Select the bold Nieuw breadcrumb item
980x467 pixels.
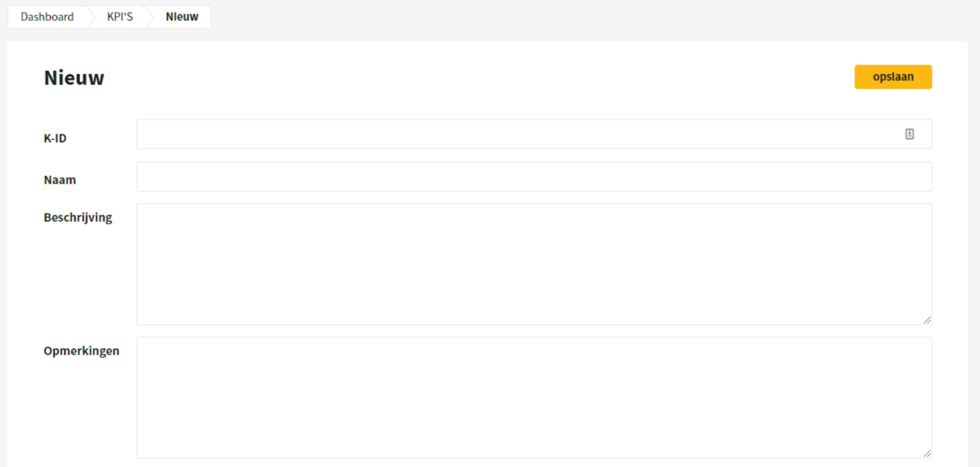(x=182, y=17)
